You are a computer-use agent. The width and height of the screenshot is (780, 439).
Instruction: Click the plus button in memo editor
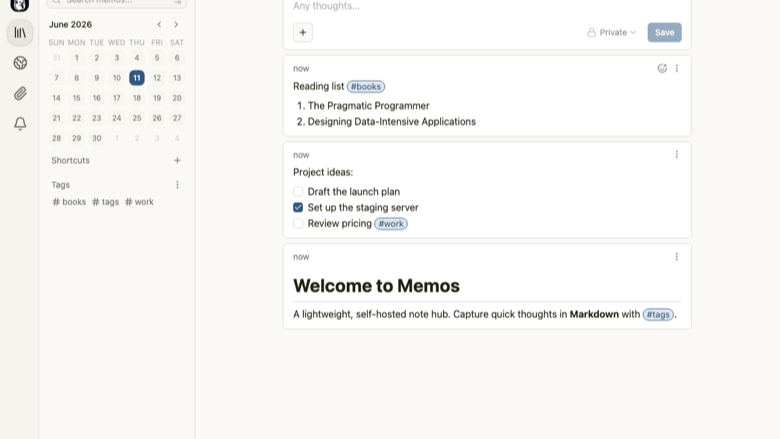coord(302,33)
